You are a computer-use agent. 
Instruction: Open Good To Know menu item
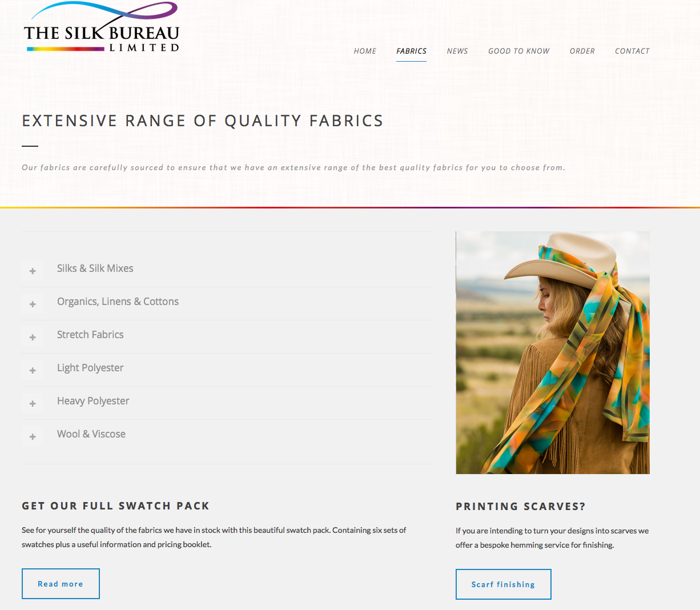(x=519, y=51)
